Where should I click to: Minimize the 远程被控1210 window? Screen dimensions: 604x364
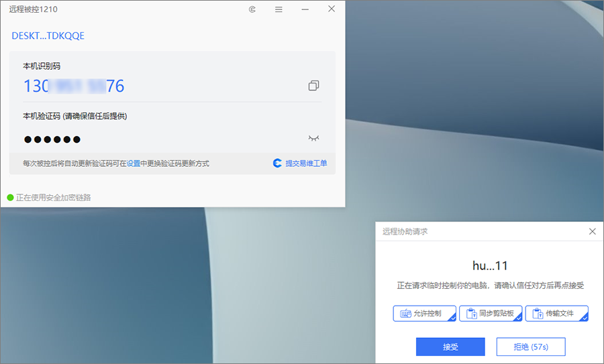click(305, 9)
